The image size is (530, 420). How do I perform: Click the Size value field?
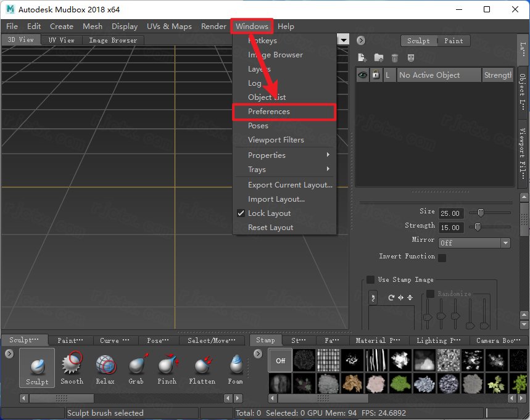coord(450,213)
